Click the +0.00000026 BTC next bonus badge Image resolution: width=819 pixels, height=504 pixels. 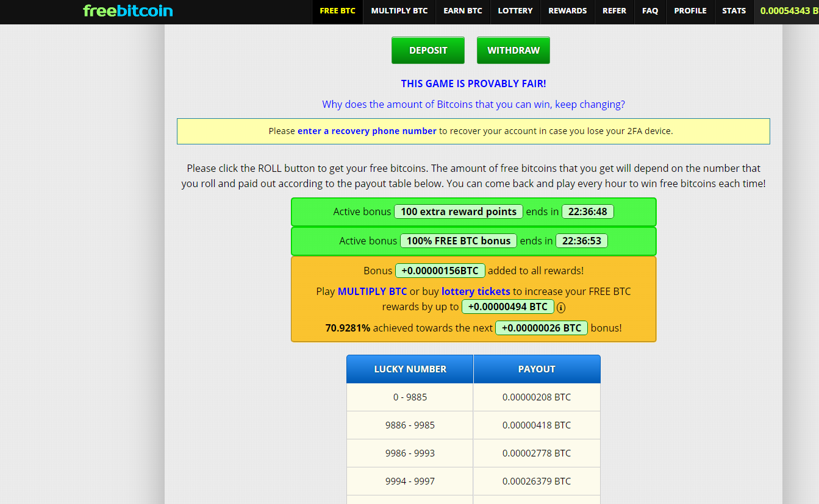[542, 328]
